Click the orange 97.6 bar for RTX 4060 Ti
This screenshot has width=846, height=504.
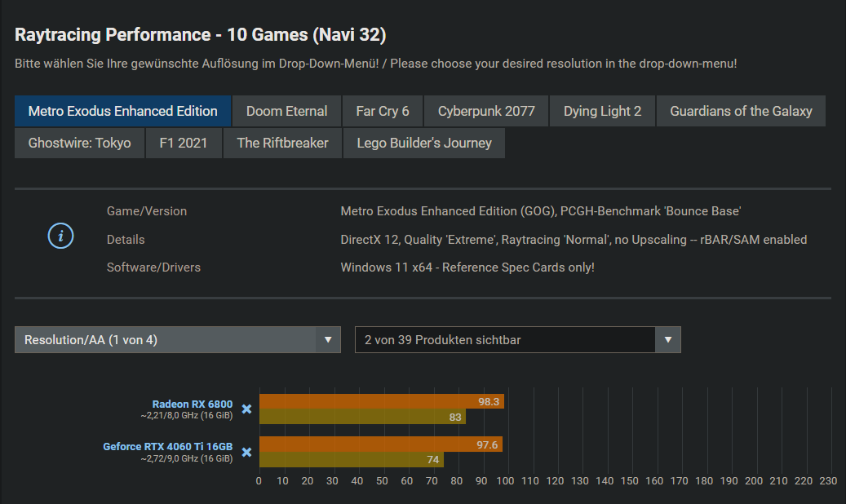tap(381, 444)
